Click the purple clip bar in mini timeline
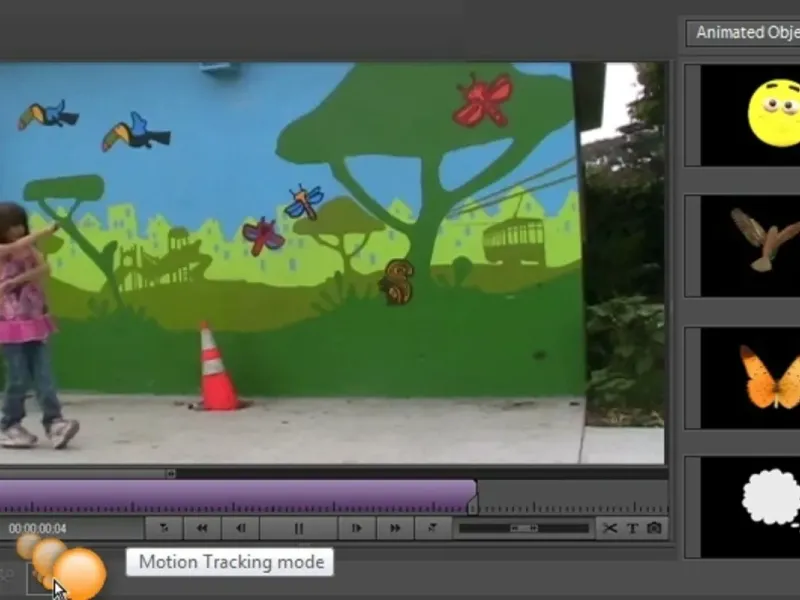 click(237, 496)
